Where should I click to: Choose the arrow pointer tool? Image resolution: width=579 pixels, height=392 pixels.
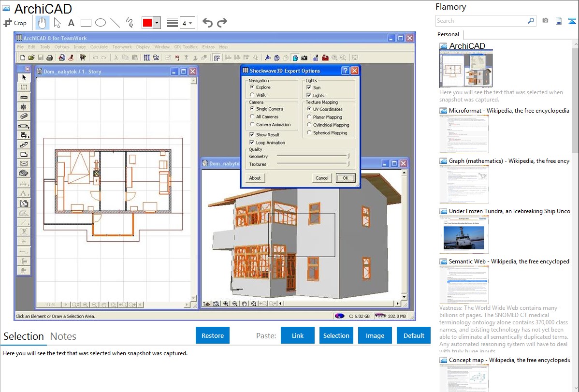[x=57, y=23]
